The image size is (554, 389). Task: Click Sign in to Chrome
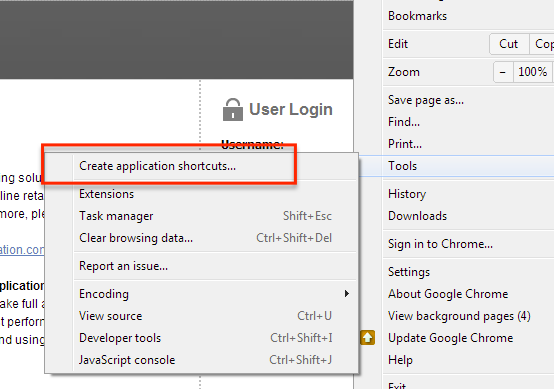pyautogui.click(x=468, y=244)
